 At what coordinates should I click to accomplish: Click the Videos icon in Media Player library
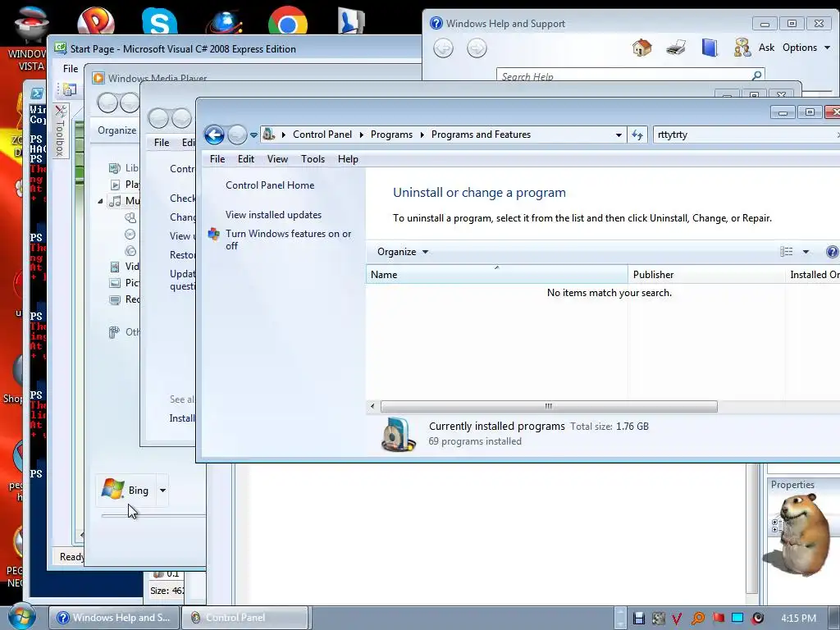click(x=115, y=267)
